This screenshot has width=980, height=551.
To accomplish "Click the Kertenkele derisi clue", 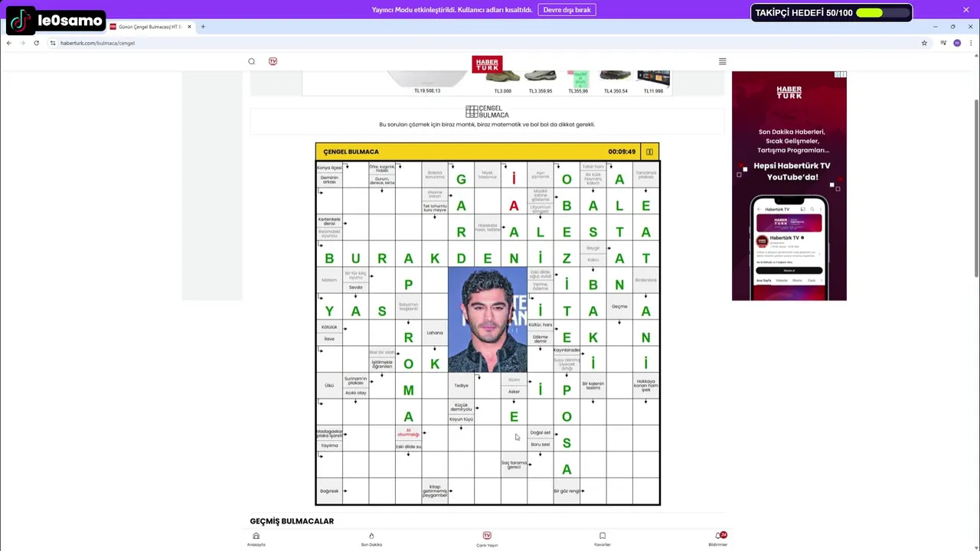I will pyautogui.click(x=329, y=221).
